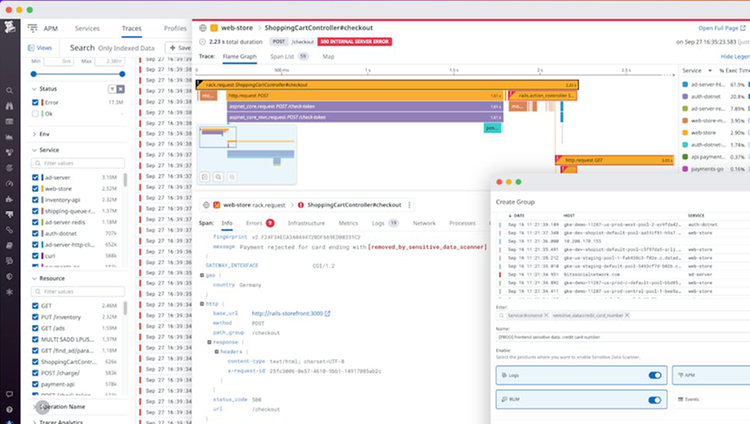
Task: Disable the RUM toggle in Create Group
Action: (655, 400)
